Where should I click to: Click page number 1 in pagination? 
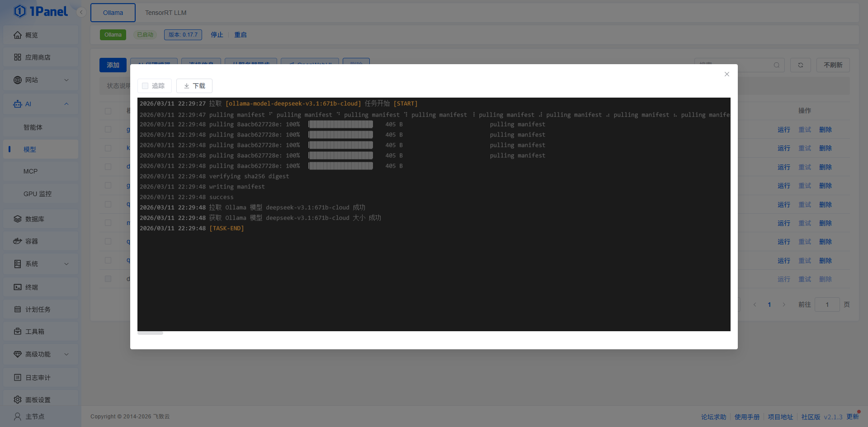click(769, 305)
